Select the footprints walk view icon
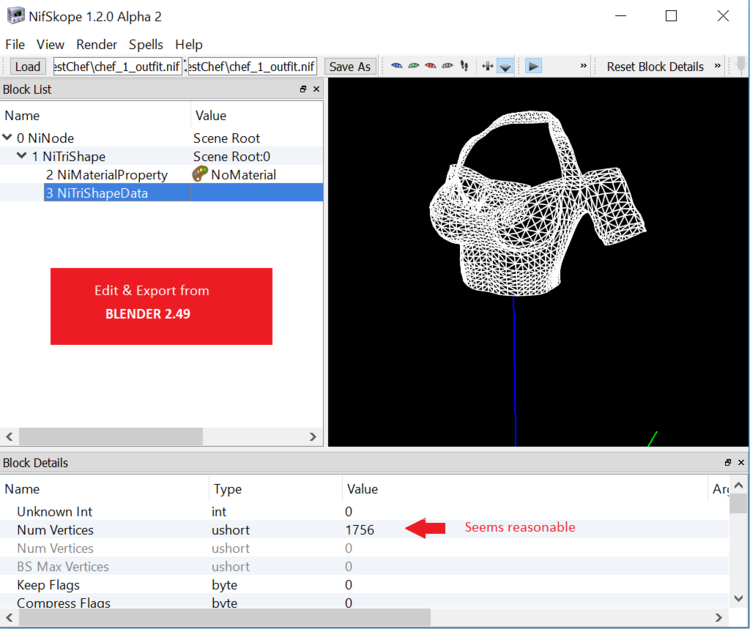 (464, 66)
